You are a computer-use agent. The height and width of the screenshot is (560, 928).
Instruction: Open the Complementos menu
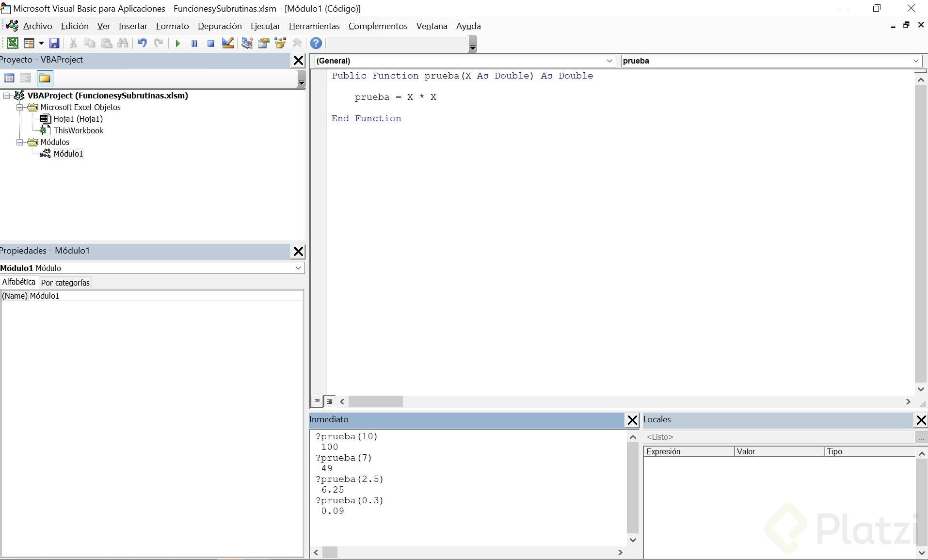pos(378,26)
